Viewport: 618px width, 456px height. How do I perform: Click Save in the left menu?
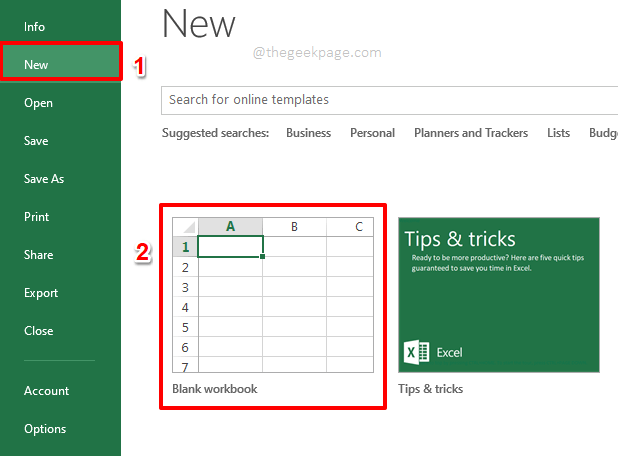[36, 141]
